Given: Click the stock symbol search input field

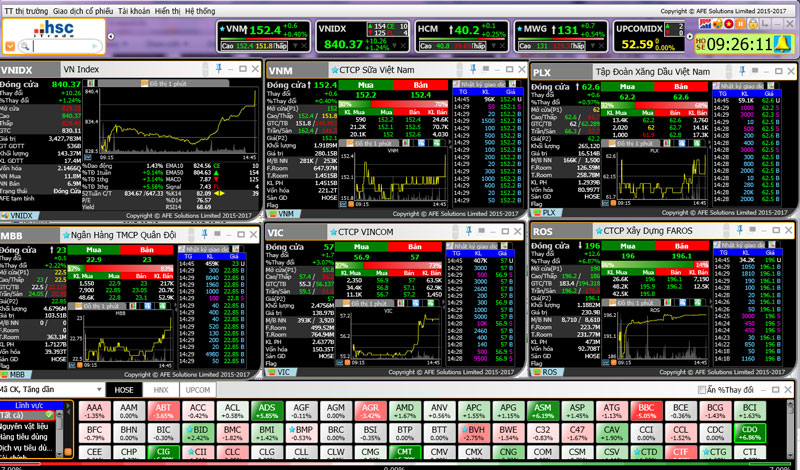Looking at the screenshot, I should pyautogui.click(x=61, y=46).
